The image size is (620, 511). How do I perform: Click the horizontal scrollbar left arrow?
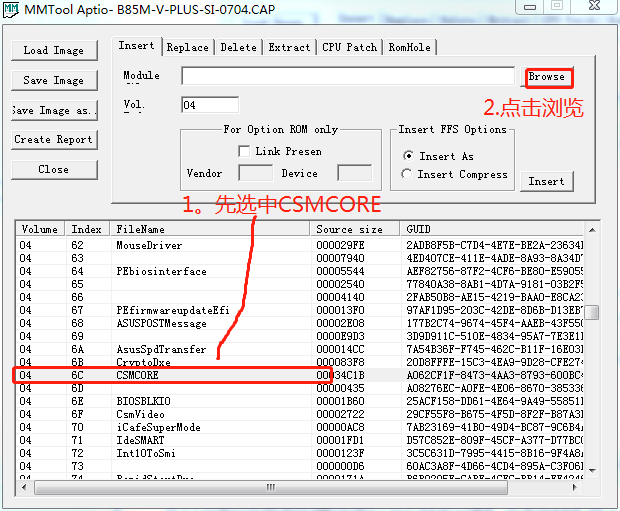point(25,487)
